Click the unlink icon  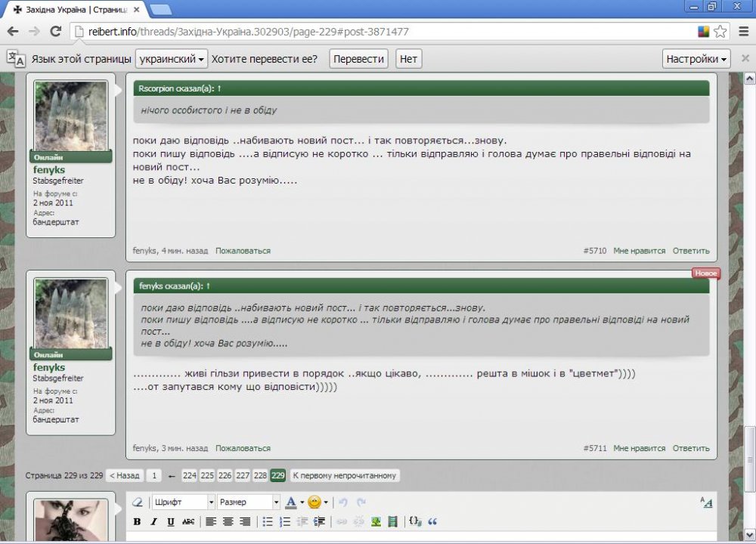358,521
